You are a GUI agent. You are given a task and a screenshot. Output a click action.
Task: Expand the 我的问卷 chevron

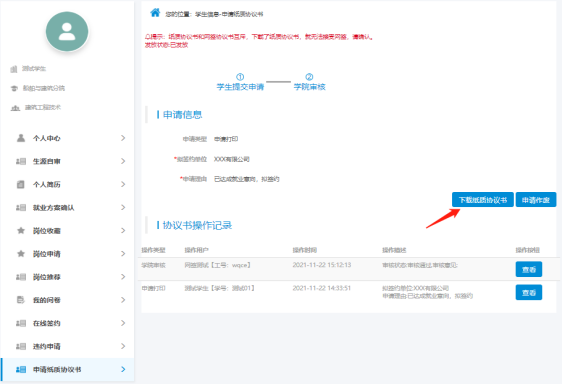pyautogui.click(x=123, y=300)
